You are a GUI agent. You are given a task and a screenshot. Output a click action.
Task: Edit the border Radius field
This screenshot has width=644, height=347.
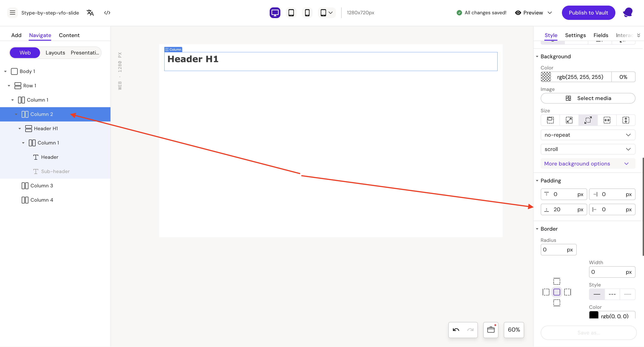coord(559,250)
